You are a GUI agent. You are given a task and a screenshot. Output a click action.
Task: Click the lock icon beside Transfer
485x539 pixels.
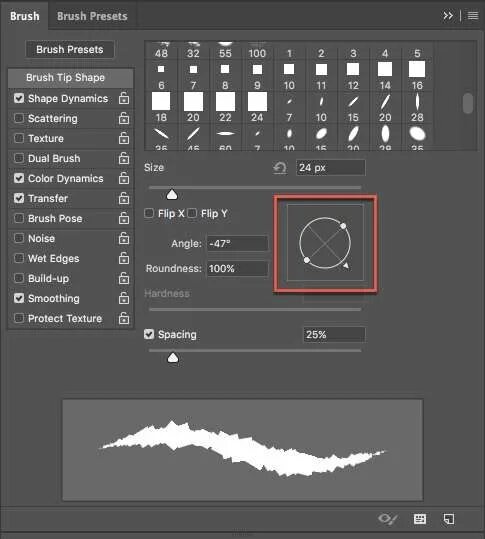pyautogui.click(x=124, y=198)
